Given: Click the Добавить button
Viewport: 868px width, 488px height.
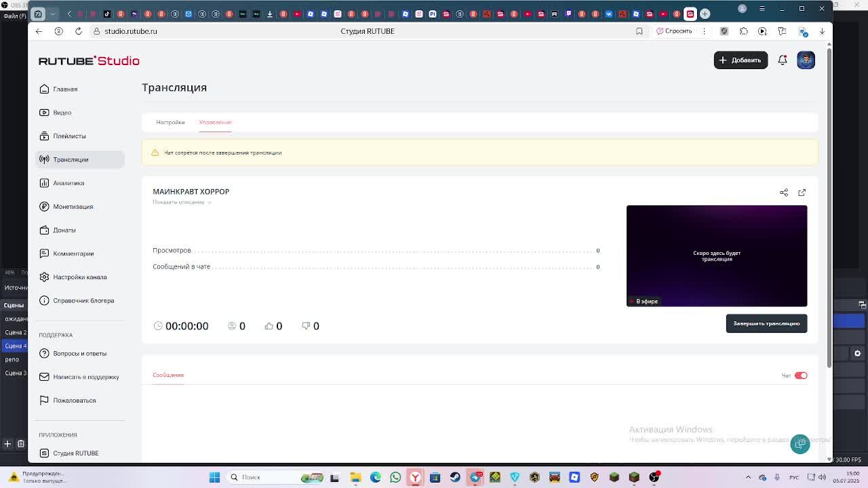Looking at the screenshot, I should click(x=741, y=60).
